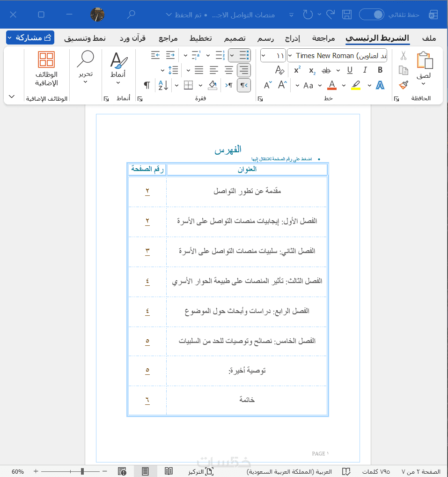This screenshot has height=477, width=448.
Task: Click the zoom percentage 60% value
Action: (x=18, y=471)
